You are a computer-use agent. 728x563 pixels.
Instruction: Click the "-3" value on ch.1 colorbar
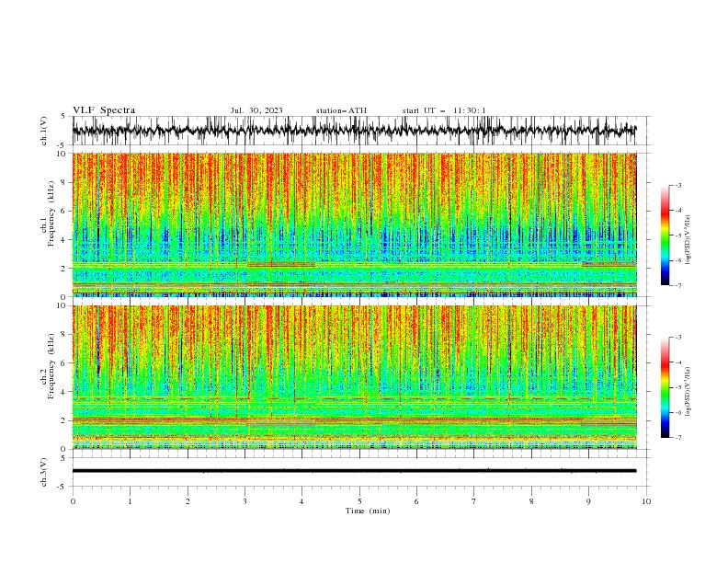677,185
